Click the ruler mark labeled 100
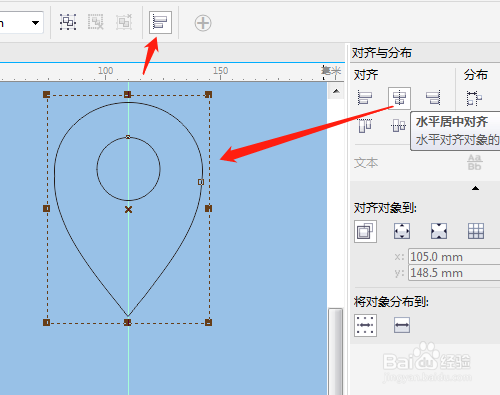The image size is (500, 395). 106,71
